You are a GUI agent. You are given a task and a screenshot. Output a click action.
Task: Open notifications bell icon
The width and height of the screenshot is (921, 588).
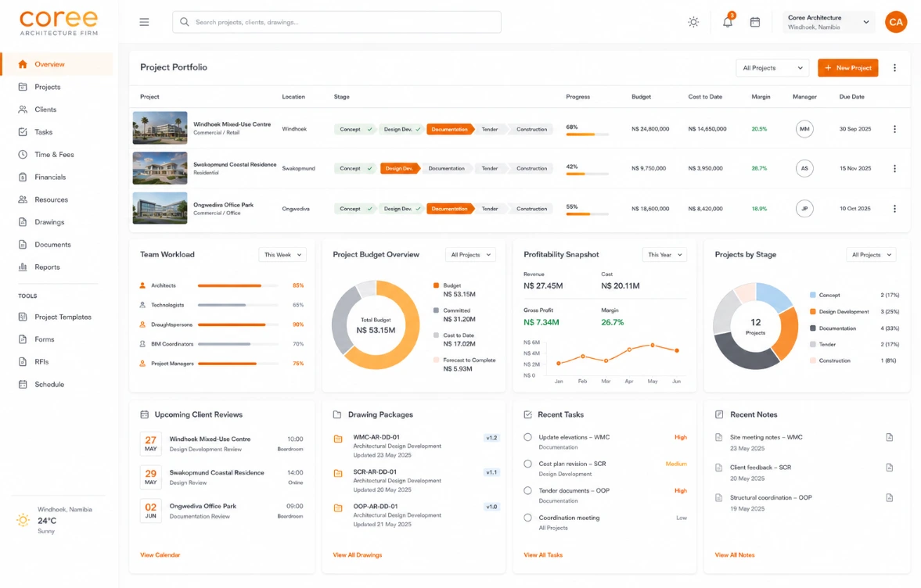[x=728, y=22]
